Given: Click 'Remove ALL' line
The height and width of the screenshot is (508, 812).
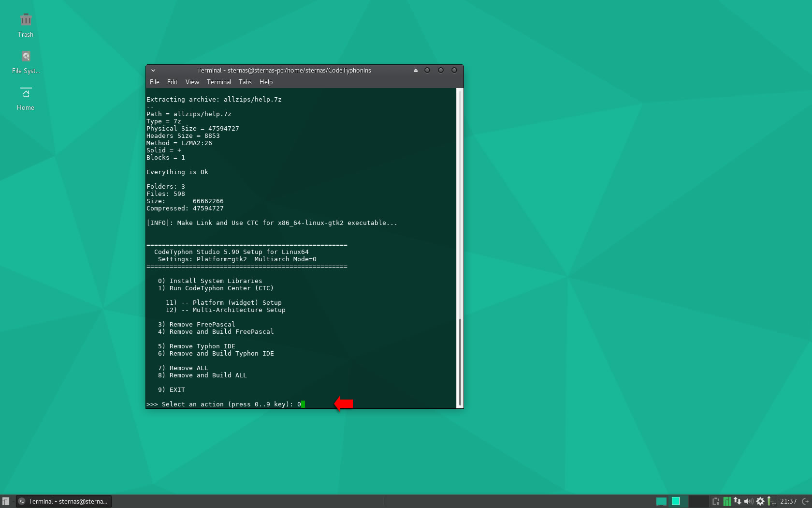Looking at the screenshot, I should pyautogui.click(x=183, y=368).
